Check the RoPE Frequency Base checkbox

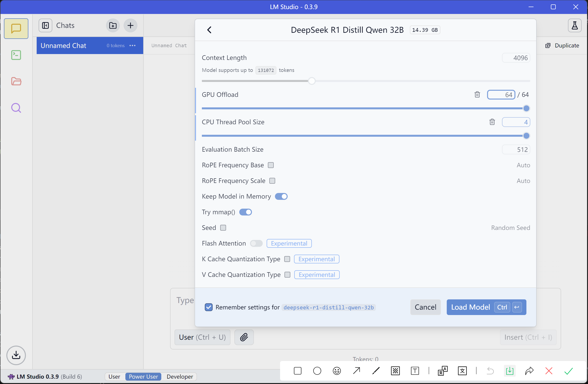[x=271, y=165]
